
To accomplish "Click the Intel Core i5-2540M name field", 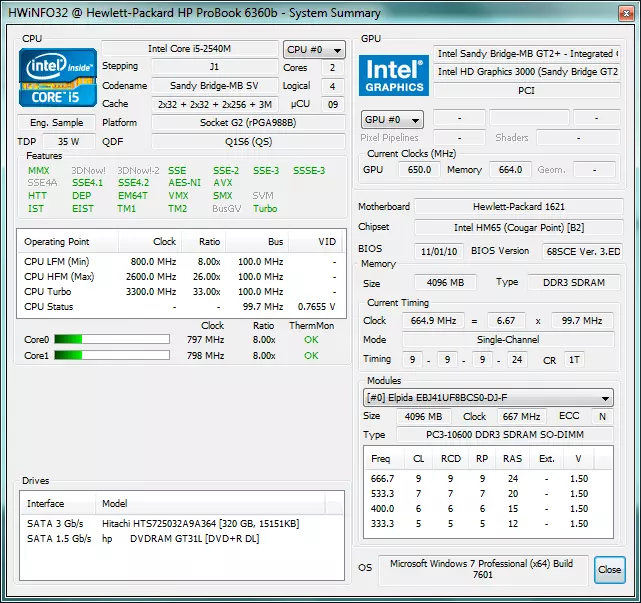I will pos(190,49).
